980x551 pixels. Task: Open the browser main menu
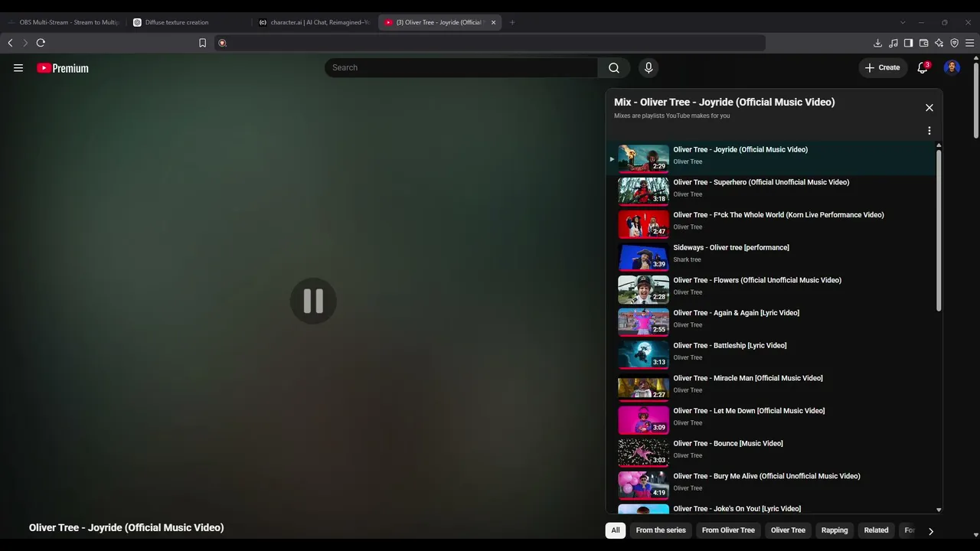(x=970, y=43)
